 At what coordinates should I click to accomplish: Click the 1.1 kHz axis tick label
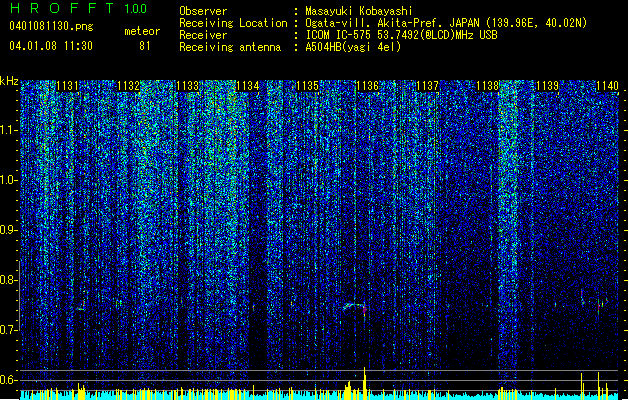click(x=8, y=130)
